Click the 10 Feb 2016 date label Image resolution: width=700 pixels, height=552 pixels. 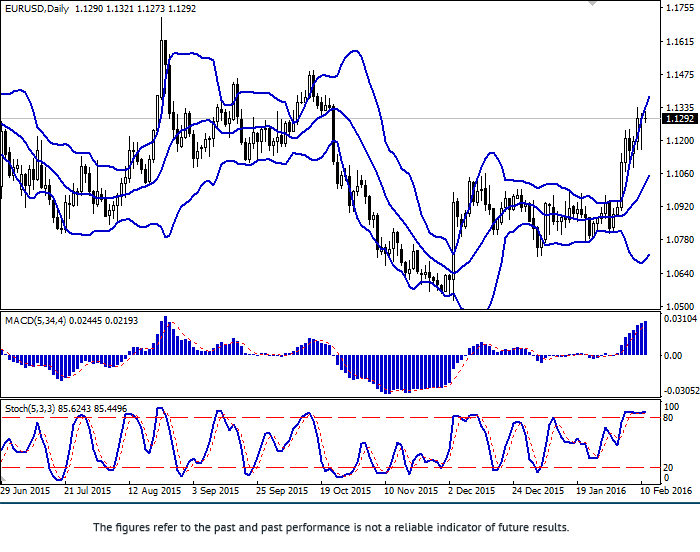[666, 491]
